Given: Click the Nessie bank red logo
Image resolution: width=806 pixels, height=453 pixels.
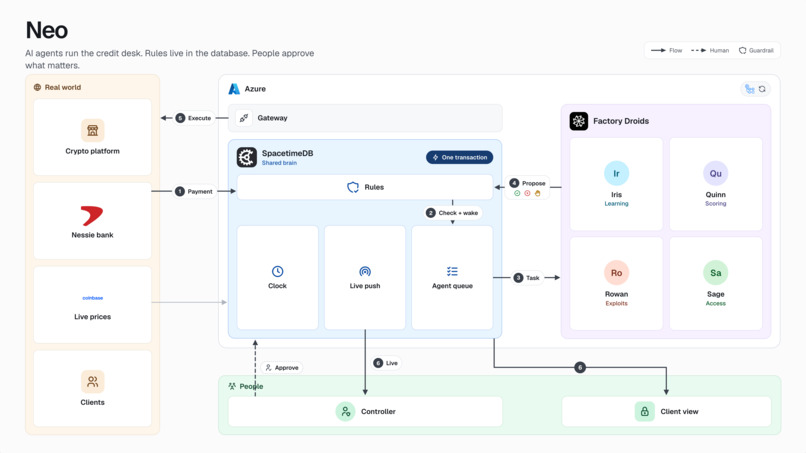Looking at the screenshot, I should pyautogui.click(x=92, y=215).
